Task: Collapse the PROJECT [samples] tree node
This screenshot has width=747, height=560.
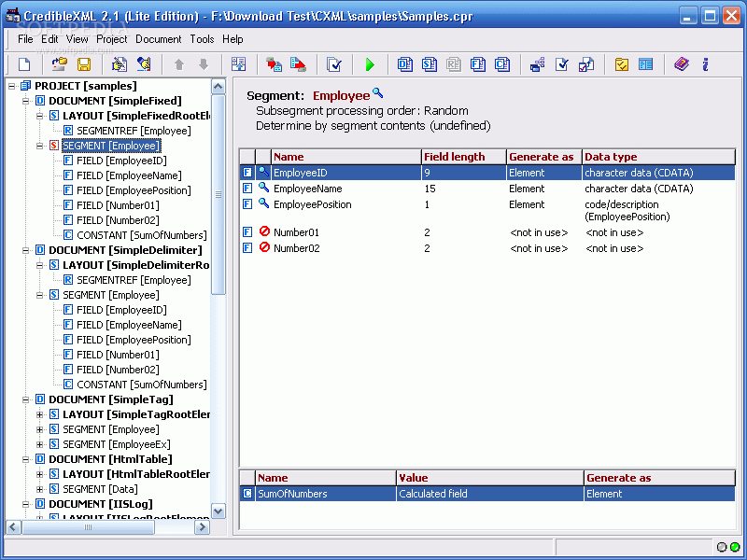Action: 11,86
